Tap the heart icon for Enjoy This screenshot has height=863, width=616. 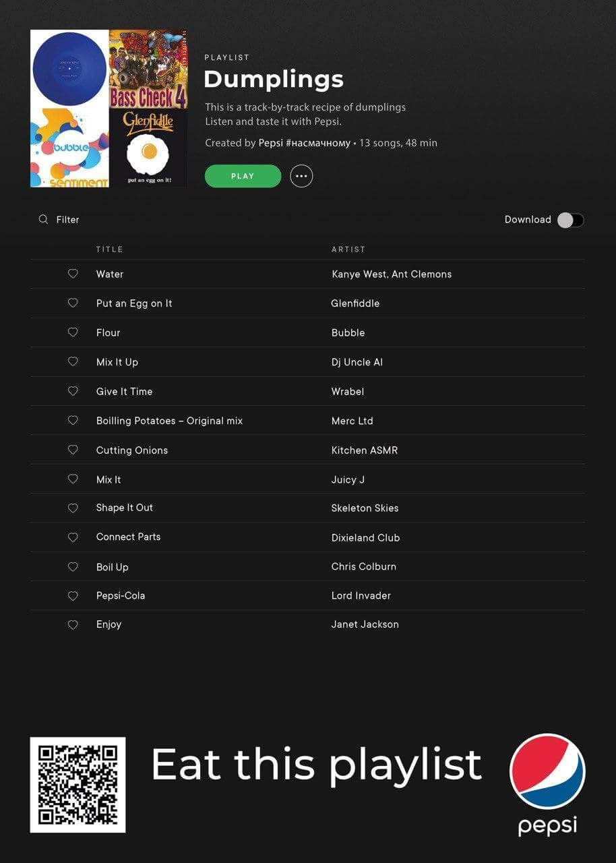click(73, 625)
